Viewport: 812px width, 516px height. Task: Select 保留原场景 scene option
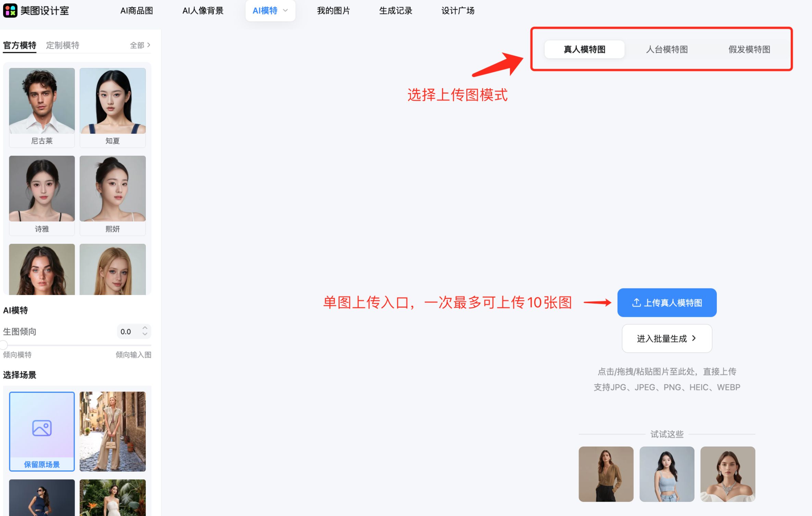pos(42,431)
